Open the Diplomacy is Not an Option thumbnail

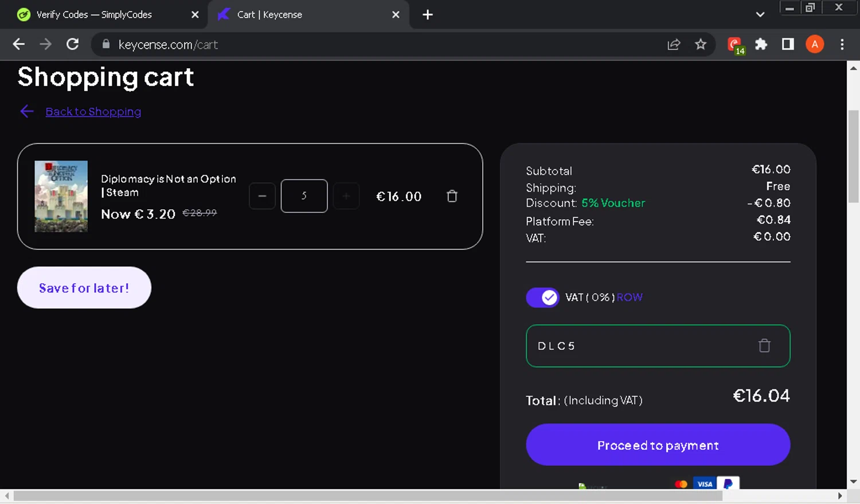[61, 196]
